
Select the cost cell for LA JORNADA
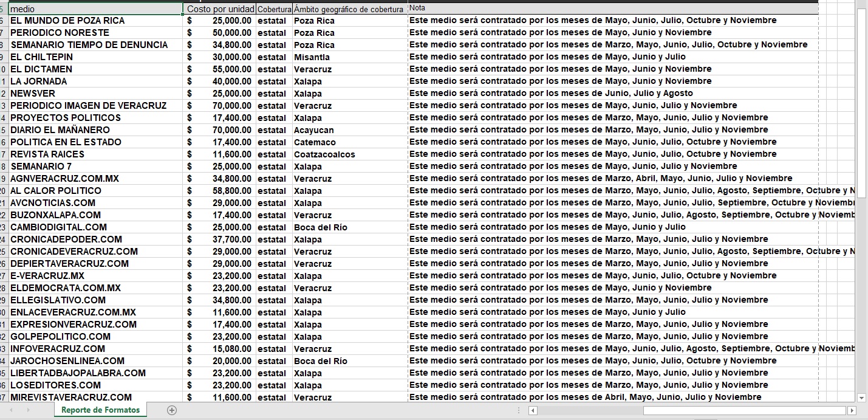[220, 81]
